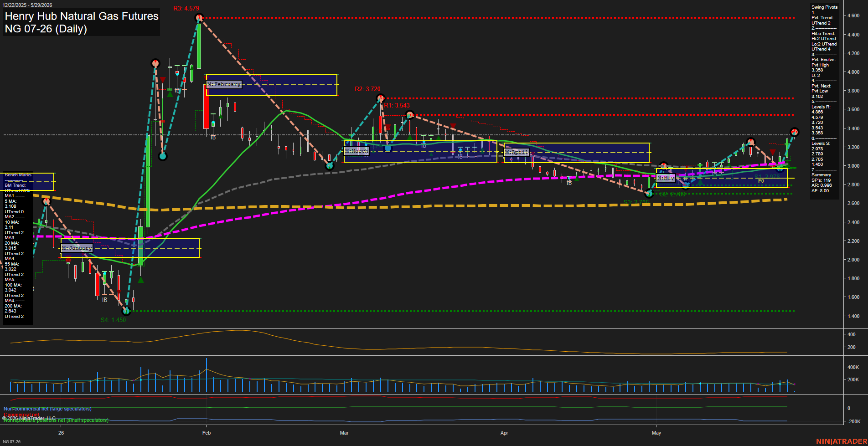Click the latest pivot high marker at chart's right edge

coord(795,132)
